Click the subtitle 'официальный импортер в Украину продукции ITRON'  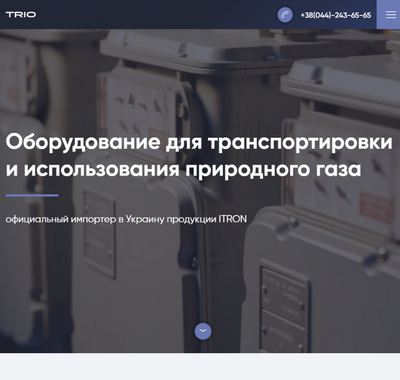pyautogui.click(x=126, y=220)
